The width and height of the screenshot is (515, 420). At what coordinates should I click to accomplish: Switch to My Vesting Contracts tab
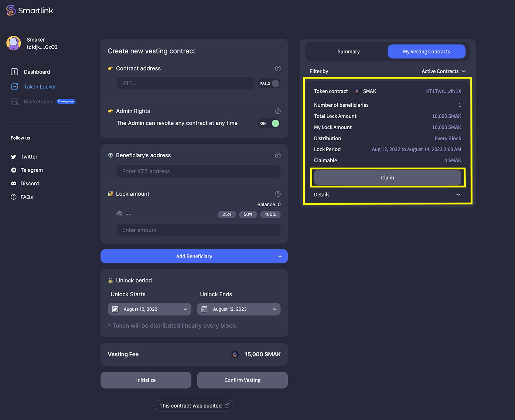click(x=426, y=52)
